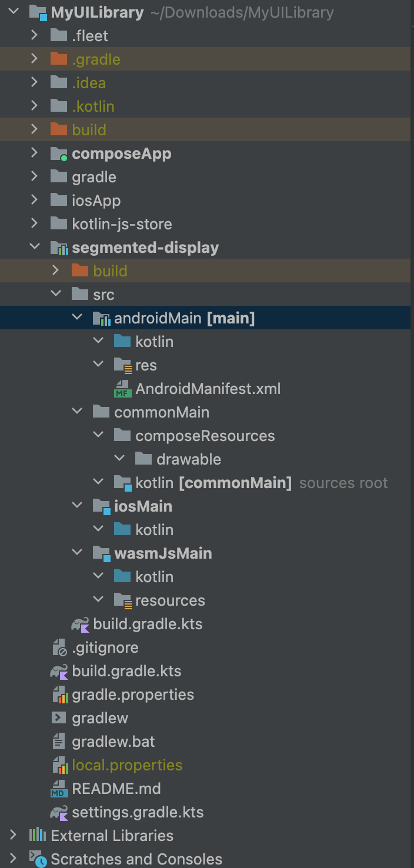Select the drawable folder under composeResources

[x=188, y=459]
